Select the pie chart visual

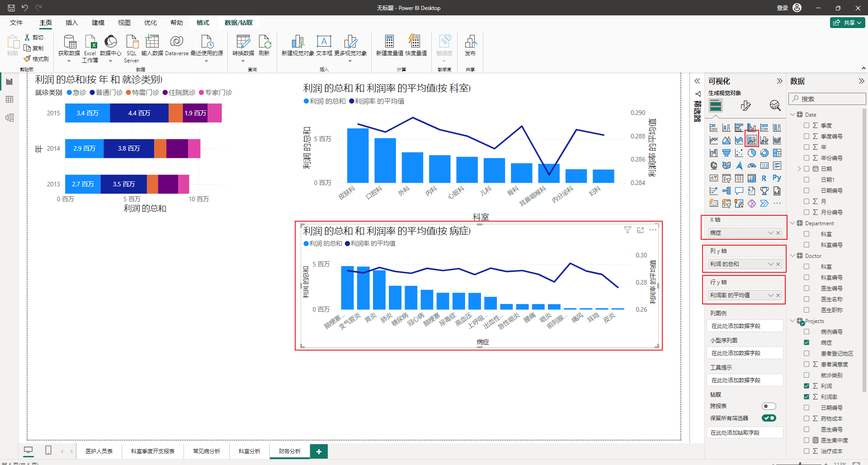751,153
